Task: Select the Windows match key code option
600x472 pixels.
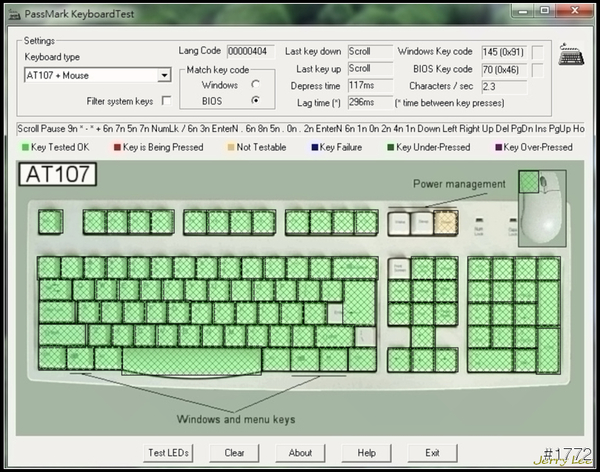Action: click(256, 85)
